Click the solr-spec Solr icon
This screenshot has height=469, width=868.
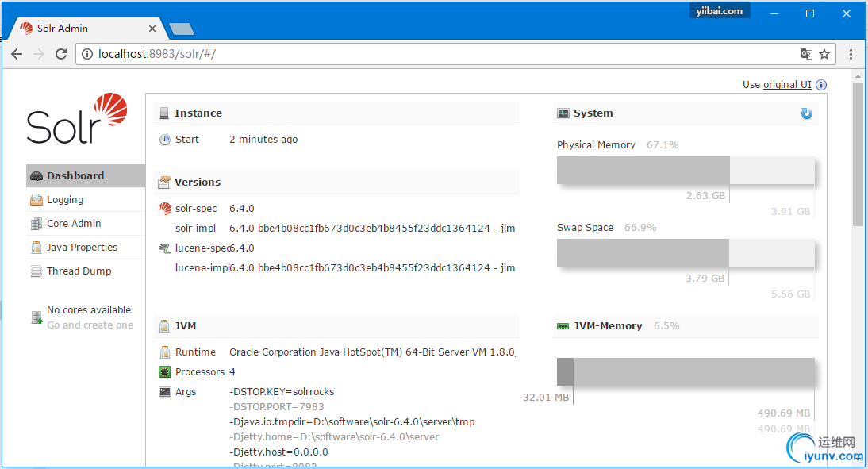pos(164,209)
